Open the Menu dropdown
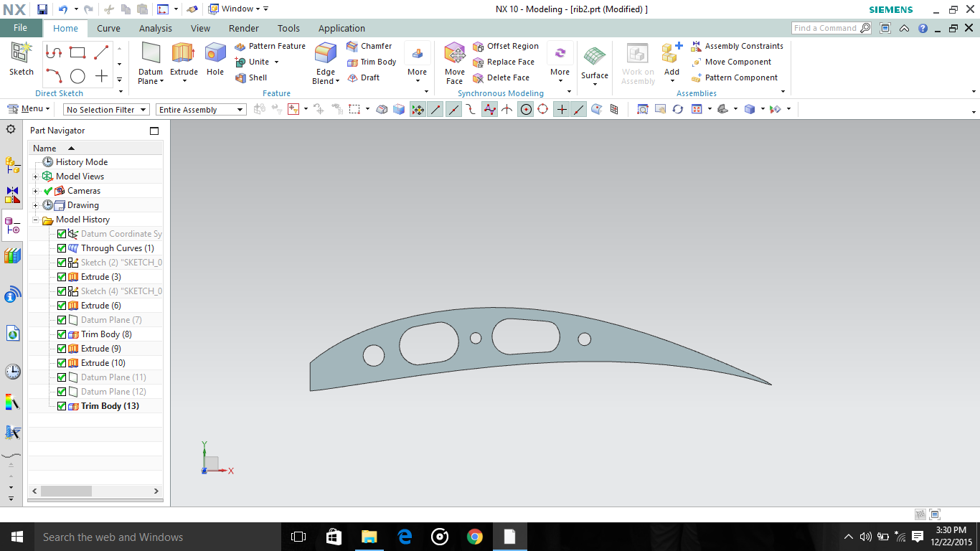Image resolution: width=980 pixels, height=551 pixels. click(29, 109)
